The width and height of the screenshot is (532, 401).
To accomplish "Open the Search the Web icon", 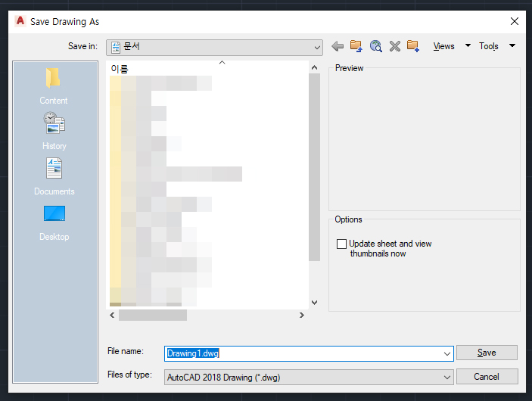I will click(375, 46).
